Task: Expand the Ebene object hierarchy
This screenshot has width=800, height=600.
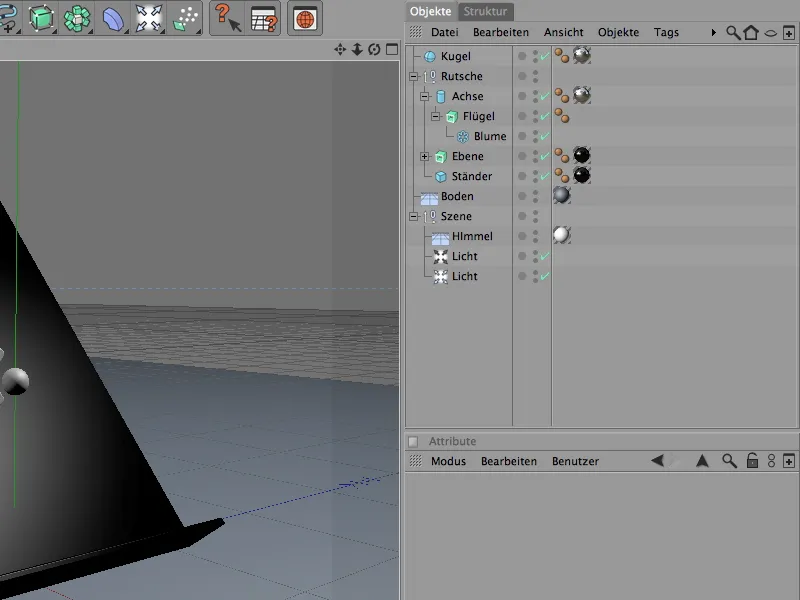Action: [424, 157]
